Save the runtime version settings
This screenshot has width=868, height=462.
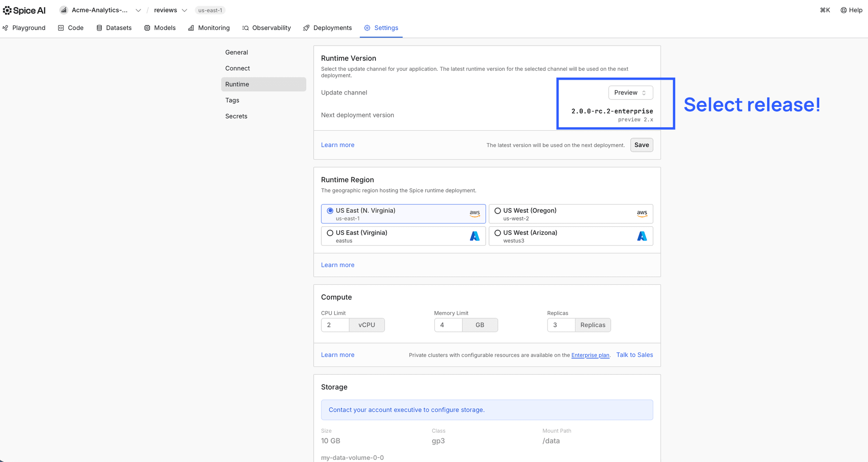[641, 145]
